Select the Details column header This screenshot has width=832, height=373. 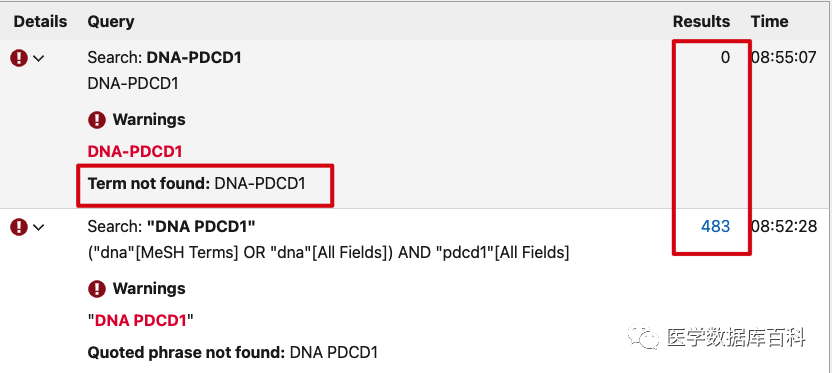40,22
